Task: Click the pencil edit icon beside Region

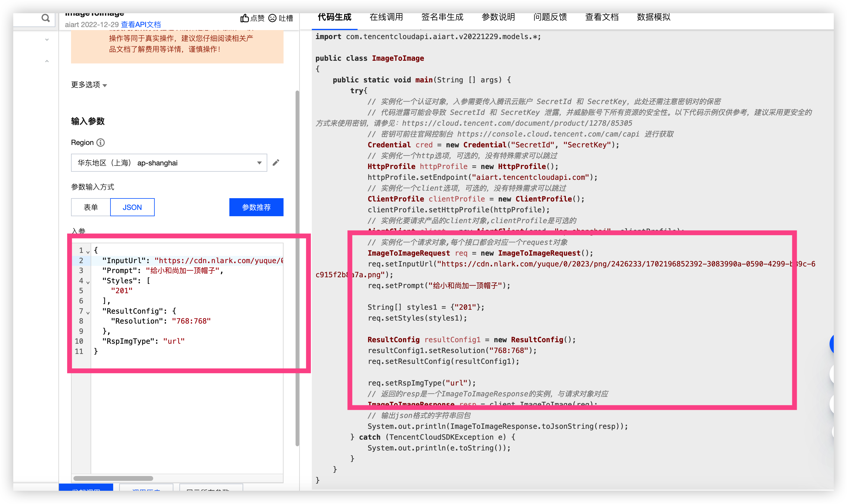Action: tap(276, 163)
